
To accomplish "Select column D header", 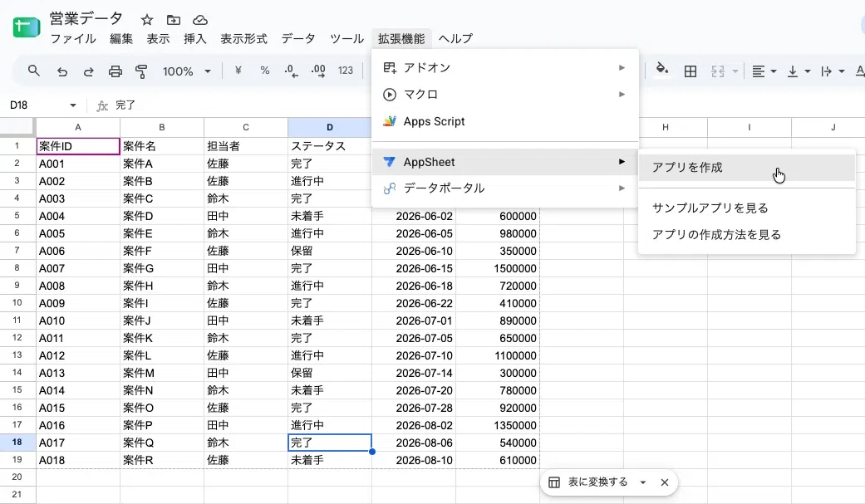I will (329, 127).
